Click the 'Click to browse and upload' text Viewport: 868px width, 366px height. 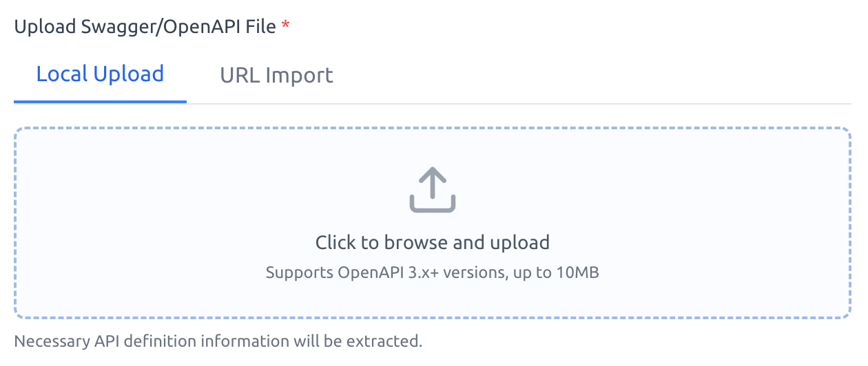433,242
